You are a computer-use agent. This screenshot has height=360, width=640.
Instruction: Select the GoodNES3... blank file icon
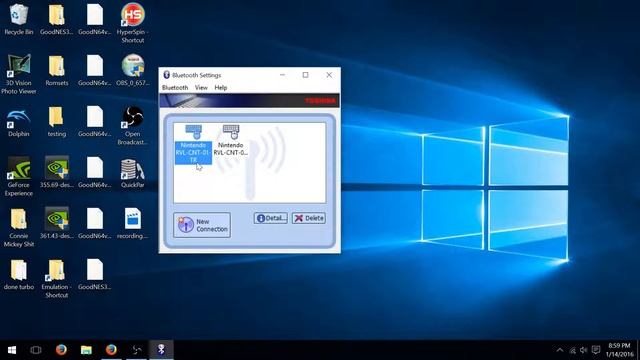(95, 274)
